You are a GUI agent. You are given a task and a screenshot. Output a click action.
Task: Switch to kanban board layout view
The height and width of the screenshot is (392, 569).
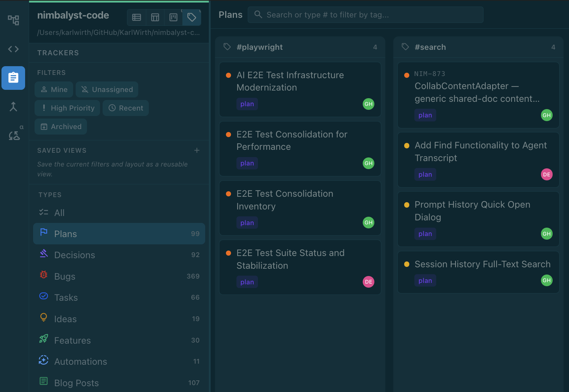point(174,17)
